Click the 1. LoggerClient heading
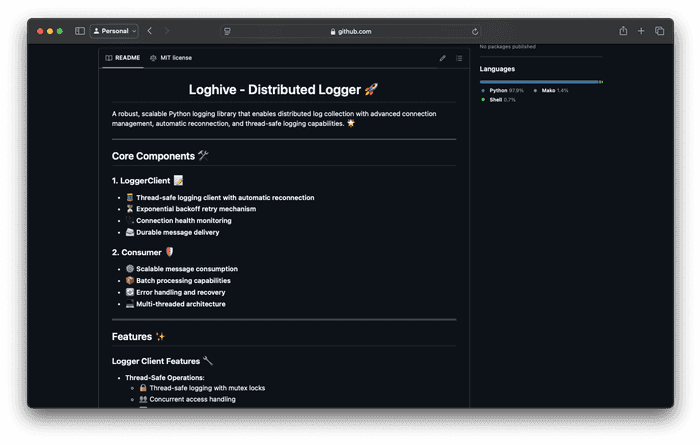Image resolution: width=700 pixels, height=444 pixels. (147, 180)
